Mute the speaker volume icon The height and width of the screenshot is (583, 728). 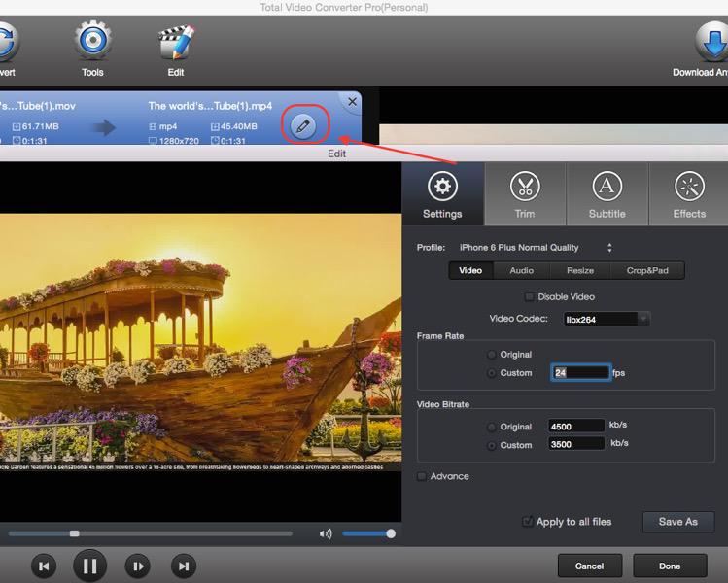point(325,533)
